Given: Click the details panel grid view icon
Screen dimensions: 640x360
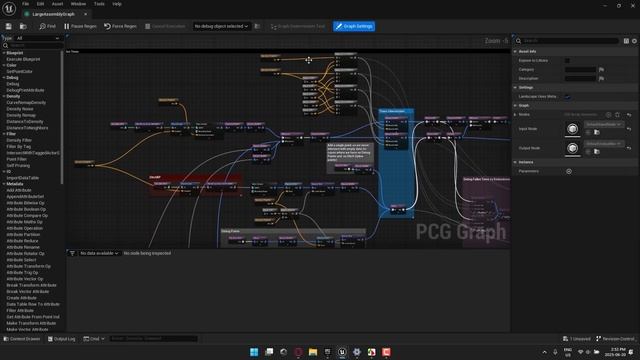Looking at the screenshot, I should point(626,41).
